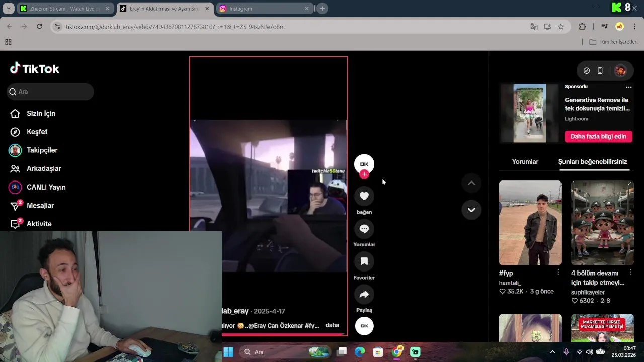Open Keşfet explore page

click(x=29, y=132)
